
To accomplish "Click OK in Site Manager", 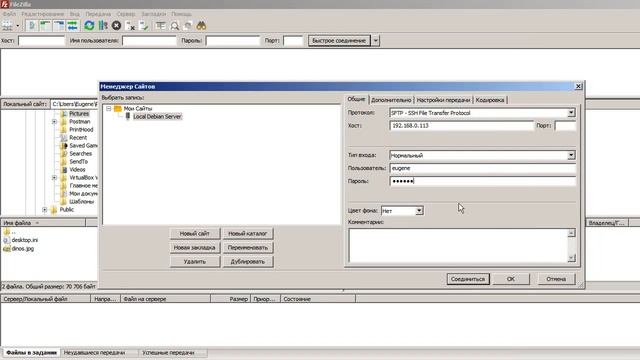I will click(x=511, y=279).
